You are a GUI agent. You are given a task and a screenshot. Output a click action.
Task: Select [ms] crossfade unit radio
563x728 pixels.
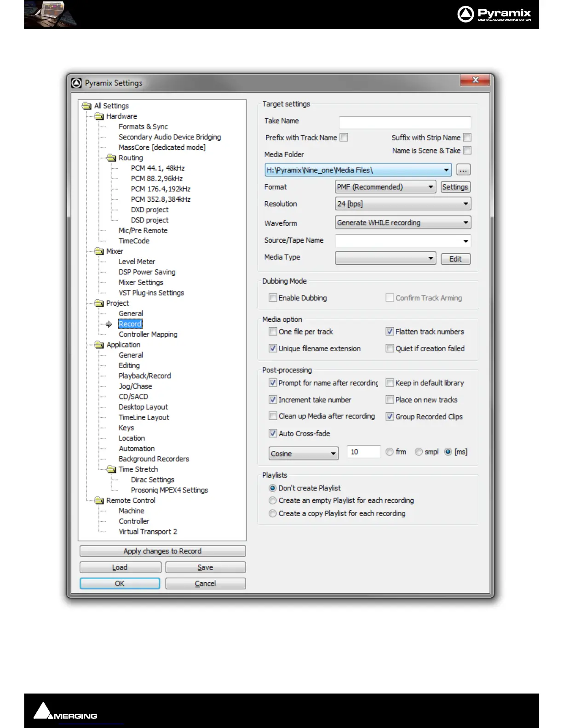pos(448,452)
